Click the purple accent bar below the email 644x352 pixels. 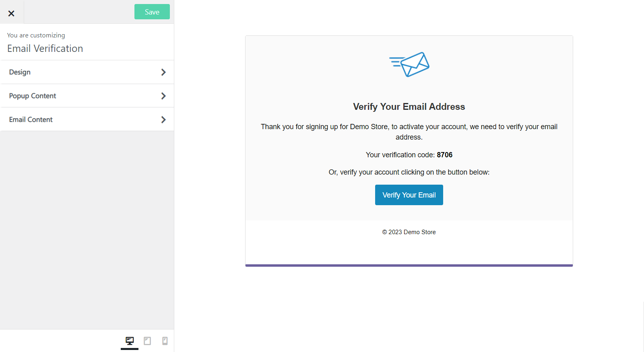point(409,265)
